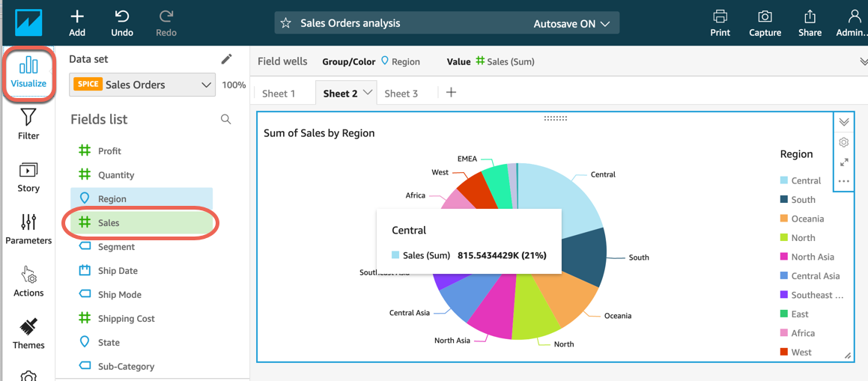
Task: Select the Profit field in fields list
Action: [x=109, y=151]
